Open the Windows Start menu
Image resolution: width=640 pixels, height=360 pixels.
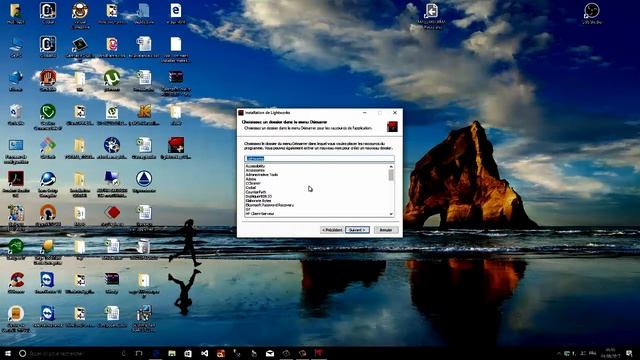[7, 353]
